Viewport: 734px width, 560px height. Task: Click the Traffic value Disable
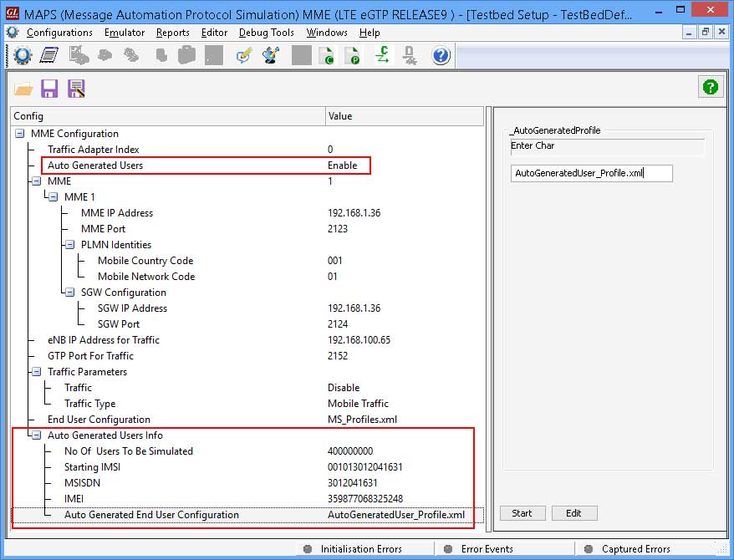(x=344, y=388)
